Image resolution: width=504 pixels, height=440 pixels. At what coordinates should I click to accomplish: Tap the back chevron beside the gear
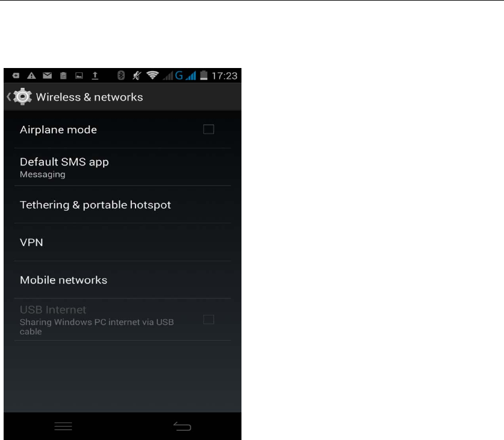point(9,97)
